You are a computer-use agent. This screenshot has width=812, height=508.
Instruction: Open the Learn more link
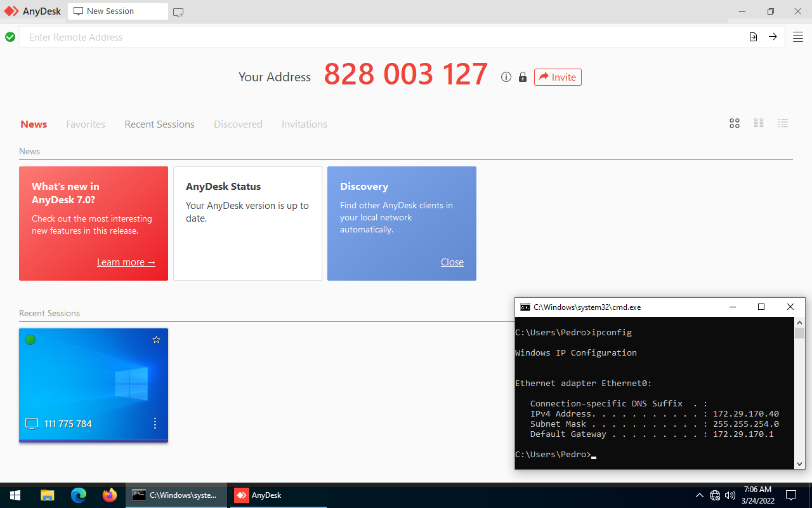126,262
